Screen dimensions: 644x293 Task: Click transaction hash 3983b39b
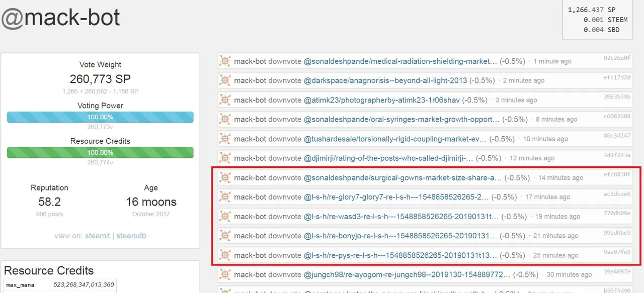[617, 96]
